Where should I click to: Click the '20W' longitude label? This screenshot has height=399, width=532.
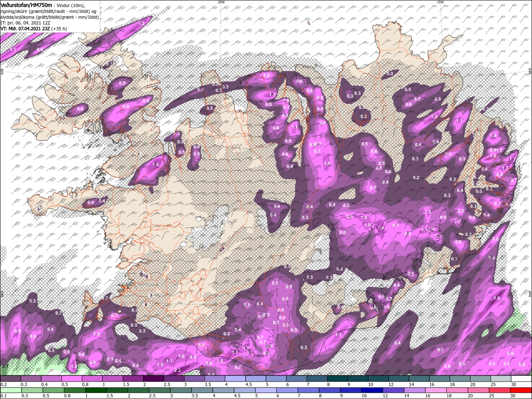pyautogui.click(x=221, y=2)
